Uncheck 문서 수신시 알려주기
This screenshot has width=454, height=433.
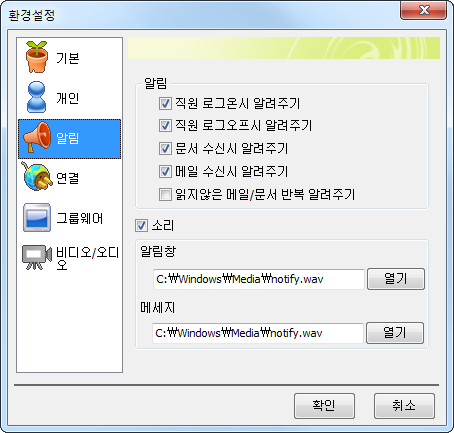pyautogui.click(x=165, y=148)
